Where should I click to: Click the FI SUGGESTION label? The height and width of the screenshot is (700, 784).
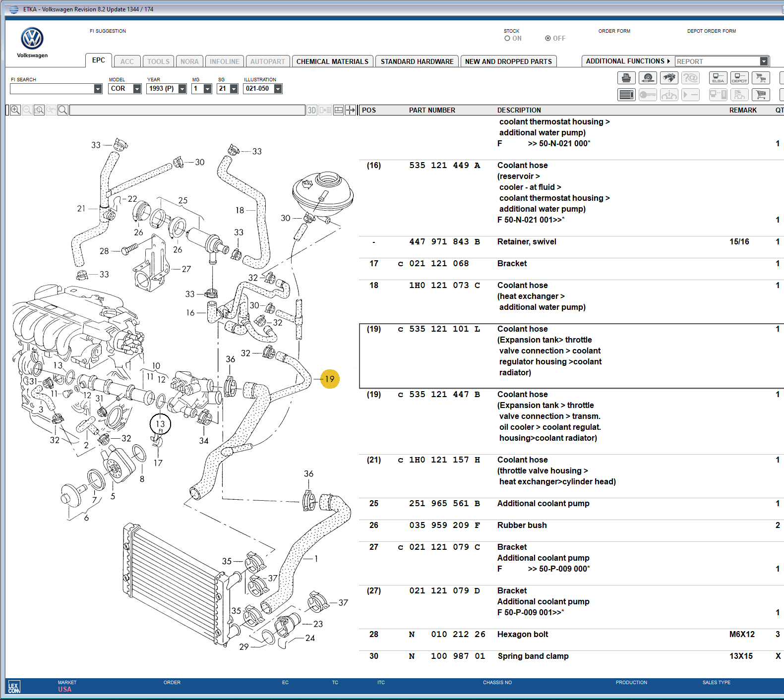click(108, 31)
